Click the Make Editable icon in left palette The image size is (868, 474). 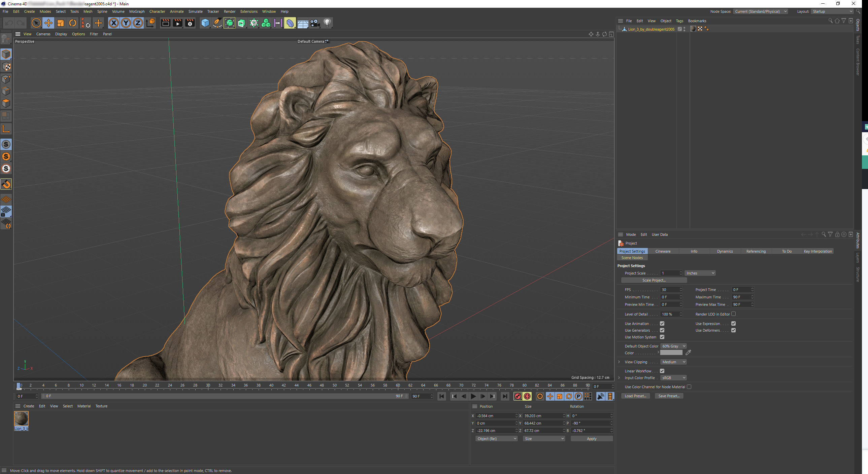6,39
